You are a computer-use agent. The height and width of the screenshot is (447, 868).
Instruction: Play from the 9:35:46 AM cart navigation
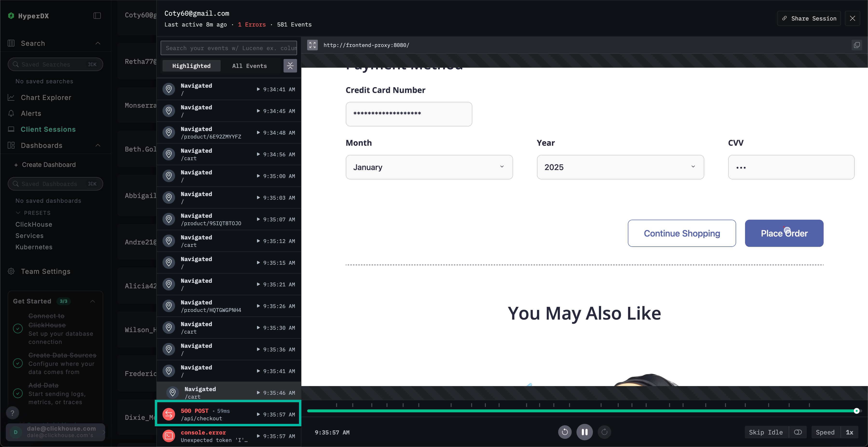coord(258,393)
